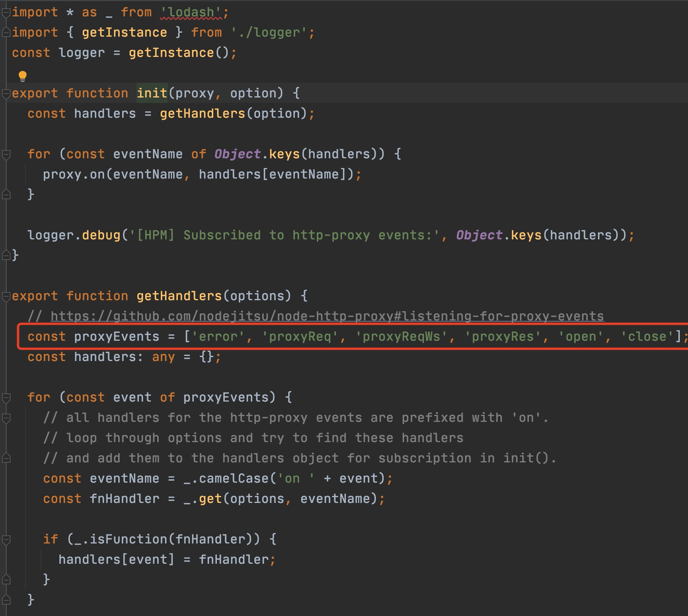Fold the 'for eventName of Object.keys' loop
This screenshot has height=616, width=688.
click(6, 154)
